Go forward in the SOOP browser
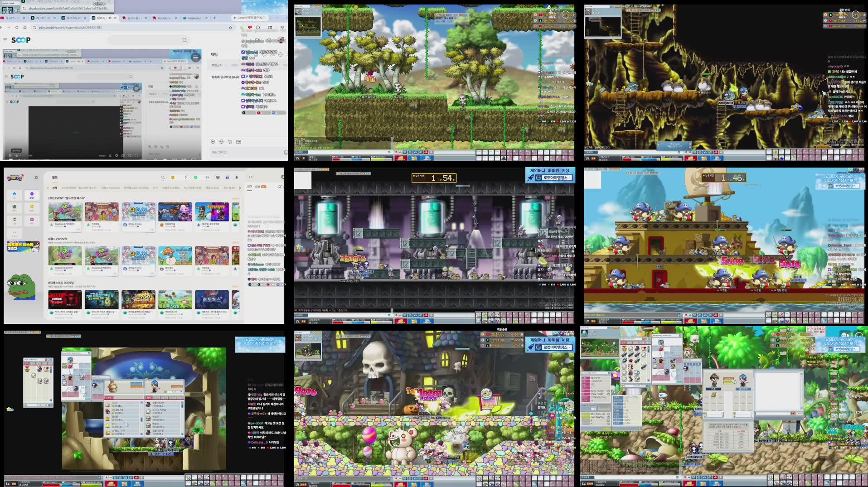This screenshot has width=868, height=487. coord(9,27)
